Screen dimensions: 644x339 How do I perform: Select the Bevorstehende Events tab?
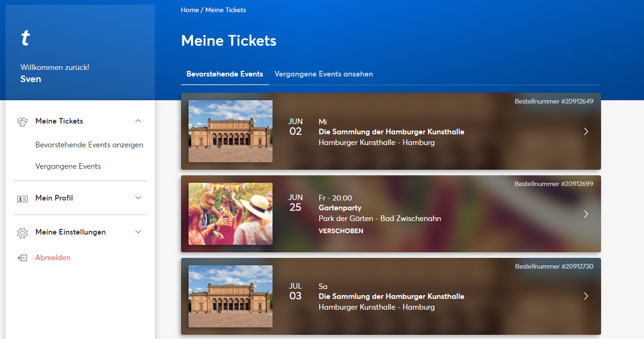224,74
